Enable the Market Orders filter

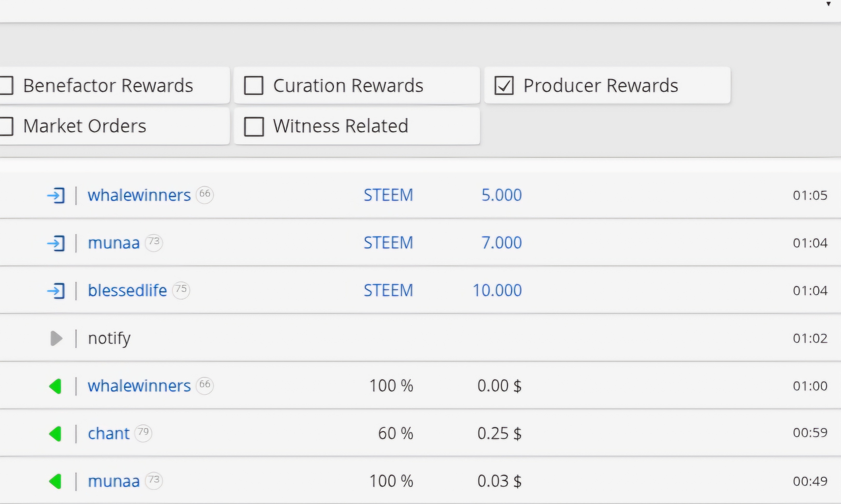(x=6, y=126)
